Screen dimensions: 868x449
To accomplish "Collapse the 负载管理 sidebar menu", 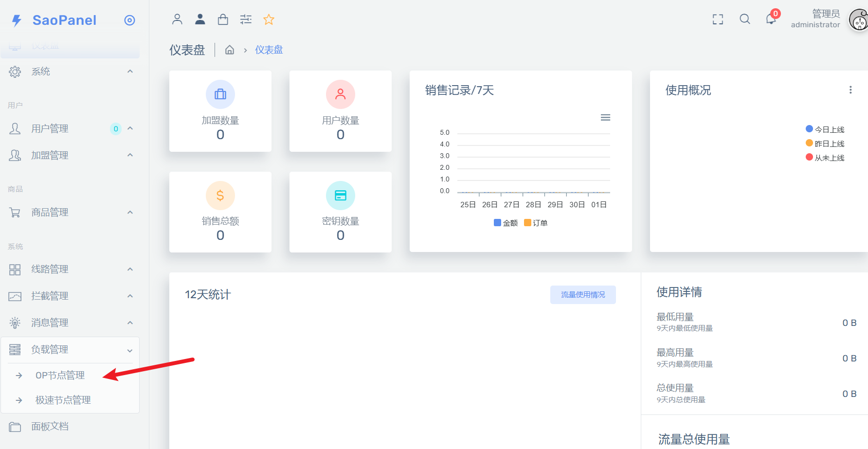I will coord(50,349).
